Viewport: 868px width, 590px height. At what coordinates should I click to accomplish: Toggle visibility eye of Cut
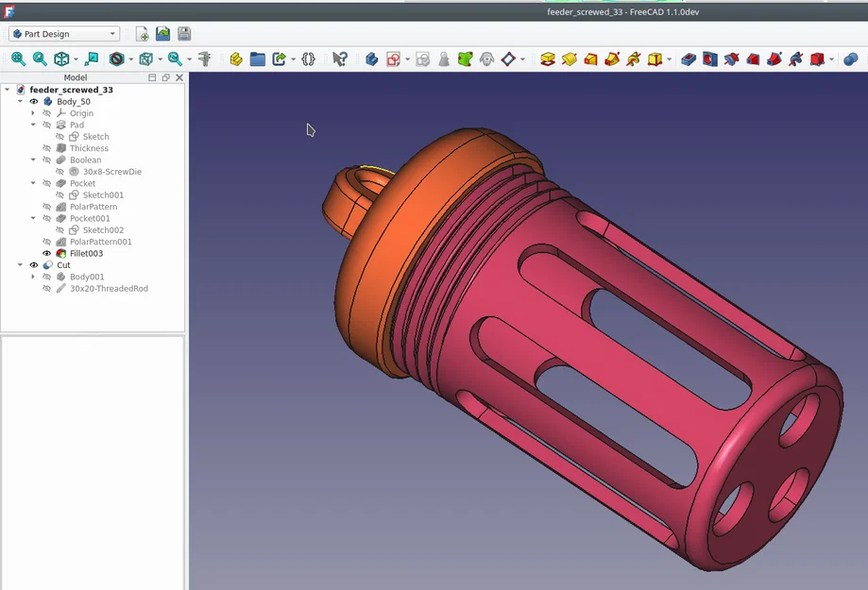[x=34, y=265]
